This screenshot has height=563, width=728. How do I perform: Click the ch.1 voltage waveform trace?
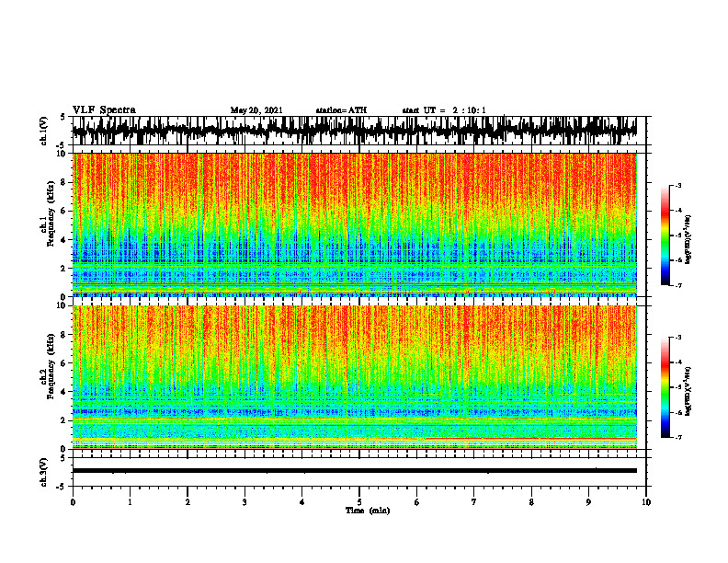tap(354, 131)
